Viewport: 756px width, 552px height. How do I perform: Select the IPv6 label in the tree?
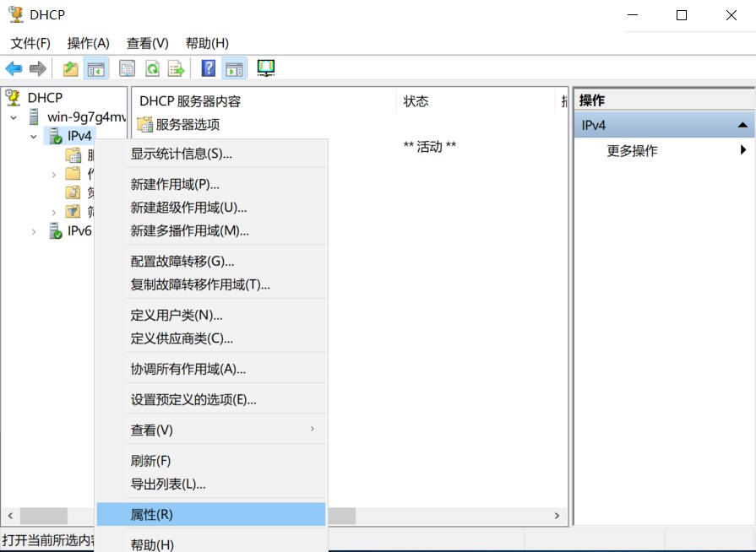[x=79, y=231]
